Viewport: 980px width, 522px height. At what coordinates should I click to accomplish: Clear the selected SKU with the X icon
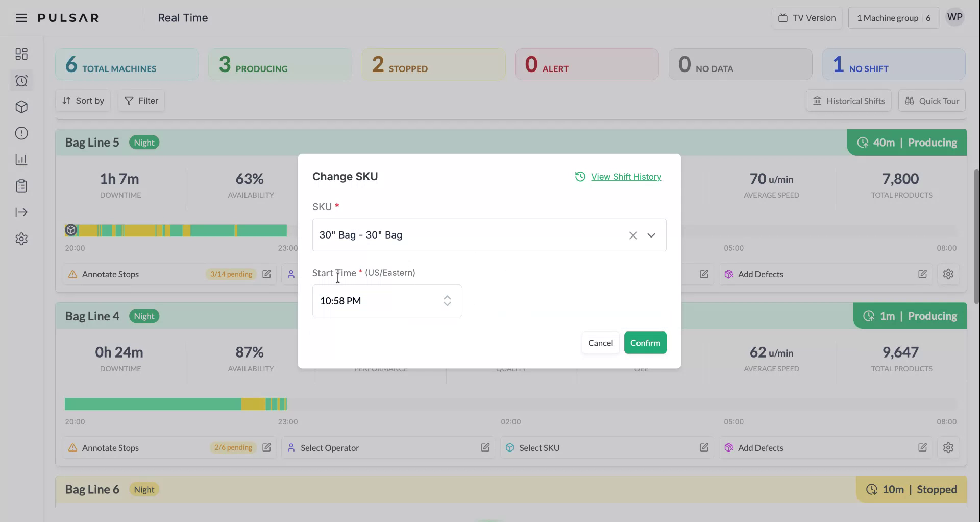[x=633, y=235]
